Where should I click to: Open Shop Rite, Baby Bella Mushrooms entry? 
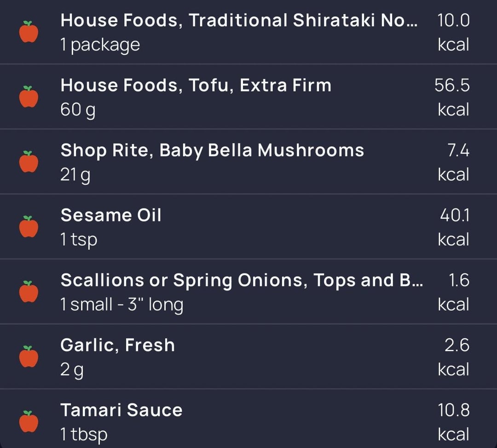(248, 162)
